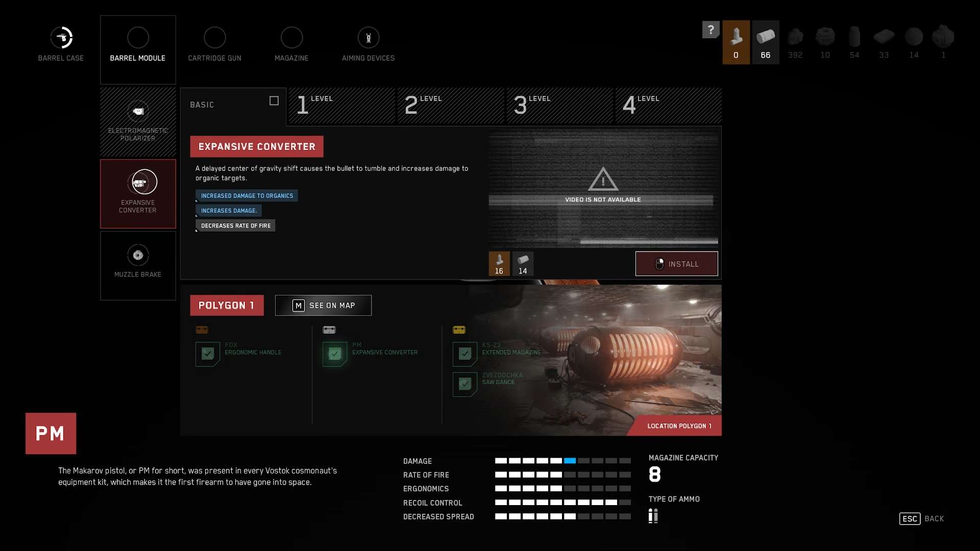Tick the checkbox on the Basic tab
This screenshot has width=980, height=551.
click(274, 101)
